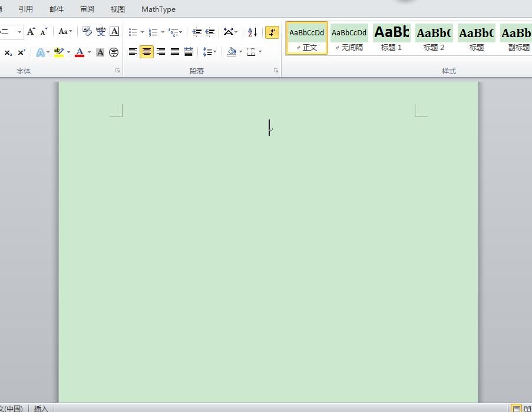Toggle Show/Hide paragraph marks button
This screenshot has width=532, height=412.
coord(272,32)
